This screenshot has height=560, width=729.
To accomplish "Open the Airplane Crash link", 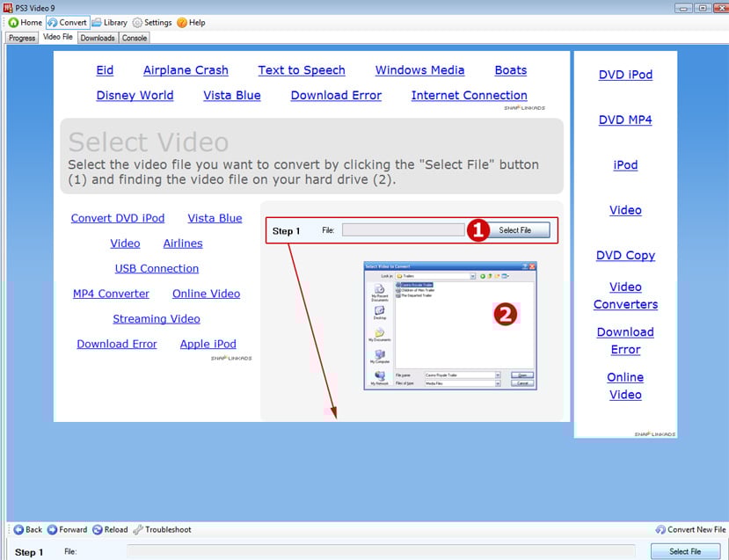I will point(186,70).
